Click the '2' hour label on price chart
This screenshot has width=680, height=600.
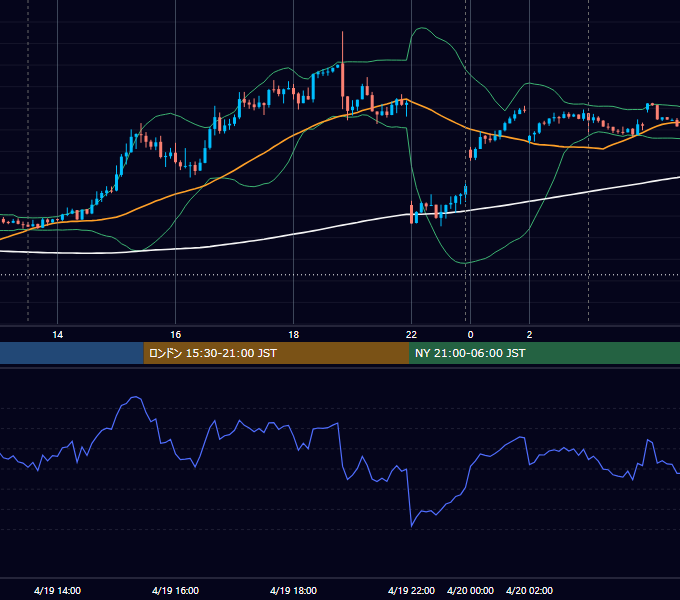(x=529, y=334)
